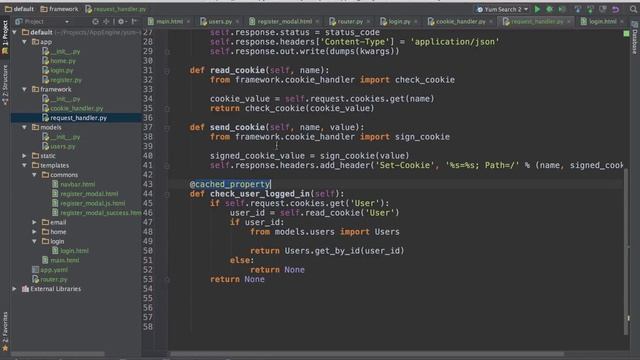
Task: Collapse the app folder
Action: click(24, 42)
